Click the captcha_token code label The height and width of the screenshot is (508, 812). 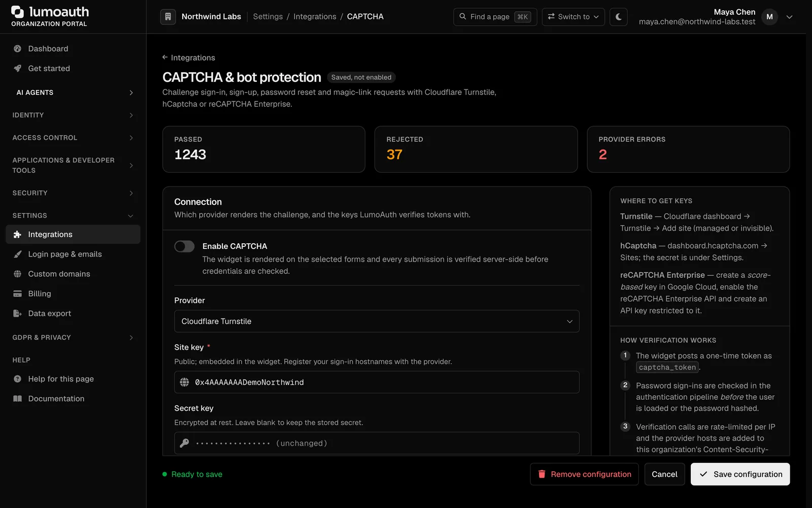tap(667, 367)
